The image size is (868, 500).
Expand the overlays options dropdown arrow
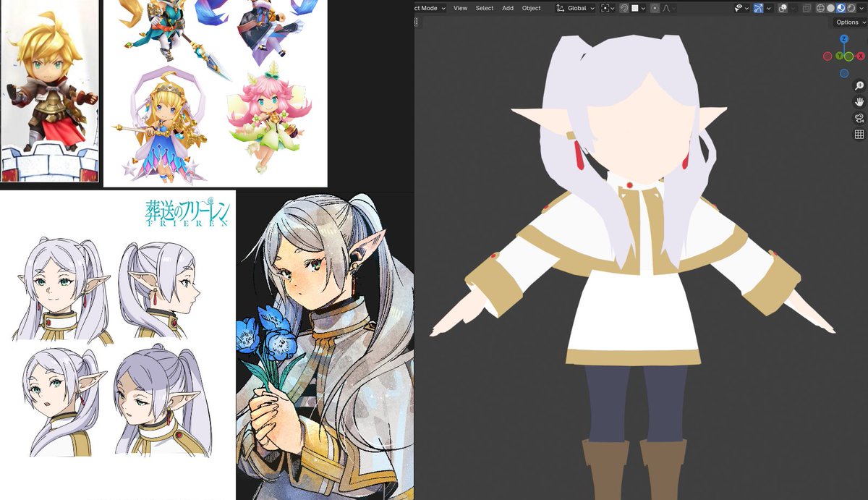pos(793,8)
